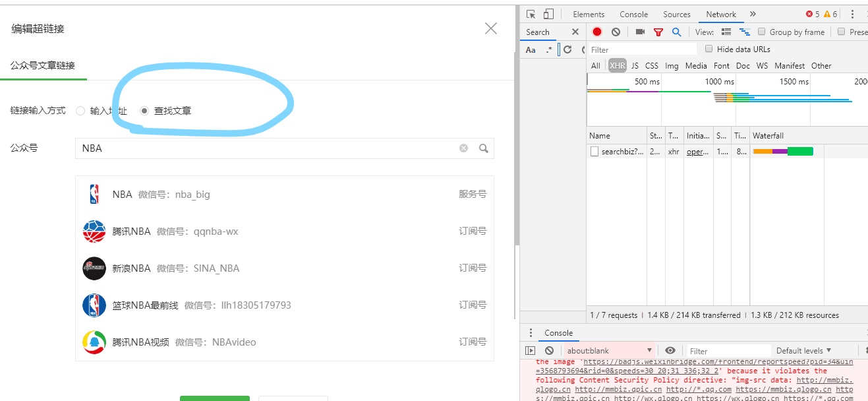Filter network requests by Font
Image resolution: width=868 pixels, height=401 pixels.
(x=722, y=66)
